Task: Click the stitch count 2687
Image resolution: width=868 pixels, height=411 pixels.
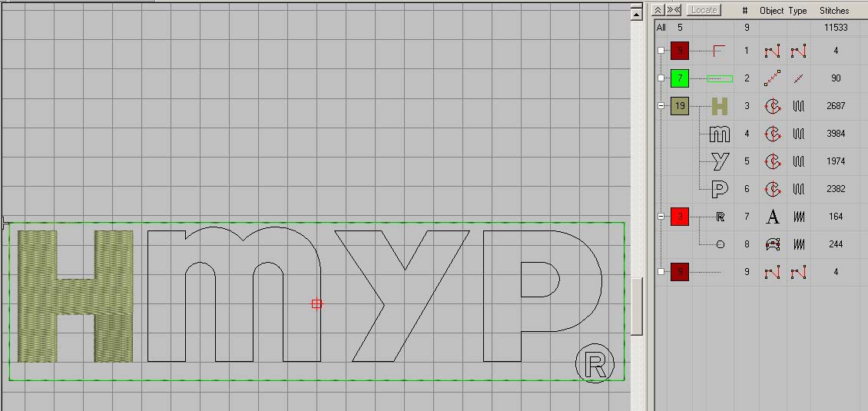Action: pyautogui.click(x=836, y=106)
